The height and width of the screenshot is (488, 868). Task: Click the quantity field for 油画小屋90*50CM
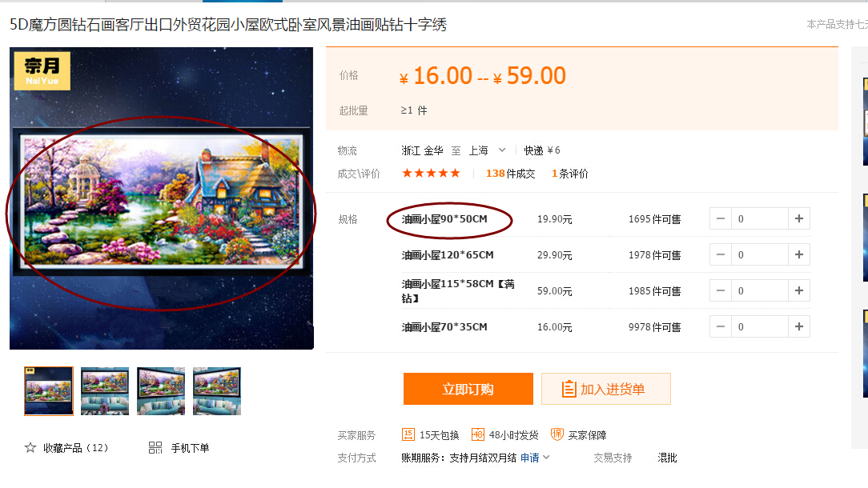[759, 218]
